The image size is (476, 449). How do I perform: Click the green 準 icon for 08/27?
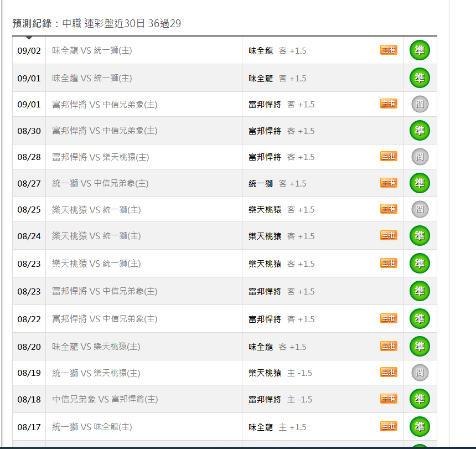(x=420, y=183)
